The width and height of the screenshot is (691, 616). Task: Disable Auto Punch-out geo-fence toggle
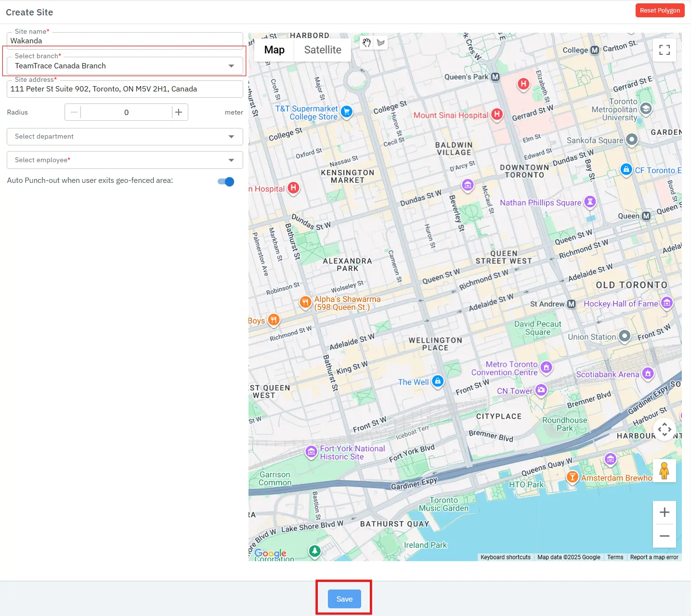coord(226,181)
